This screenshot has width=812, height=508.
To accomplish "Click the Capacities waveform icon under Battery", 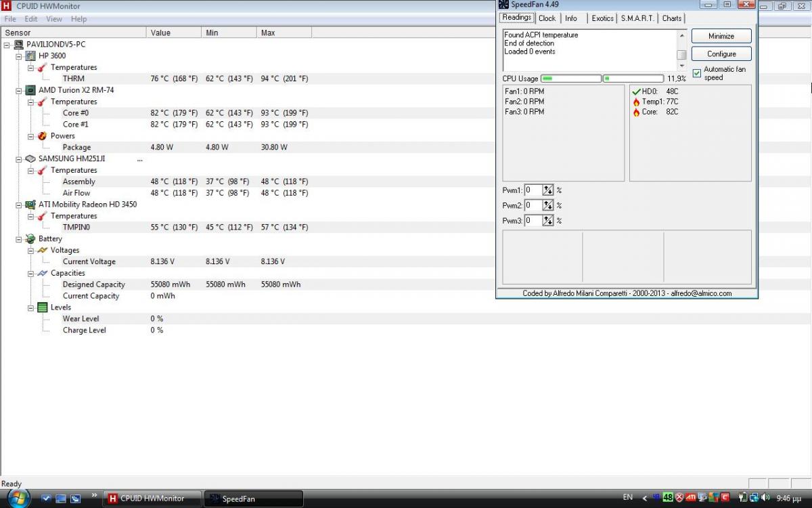I will pyautogui.click(x=43, y=273).
